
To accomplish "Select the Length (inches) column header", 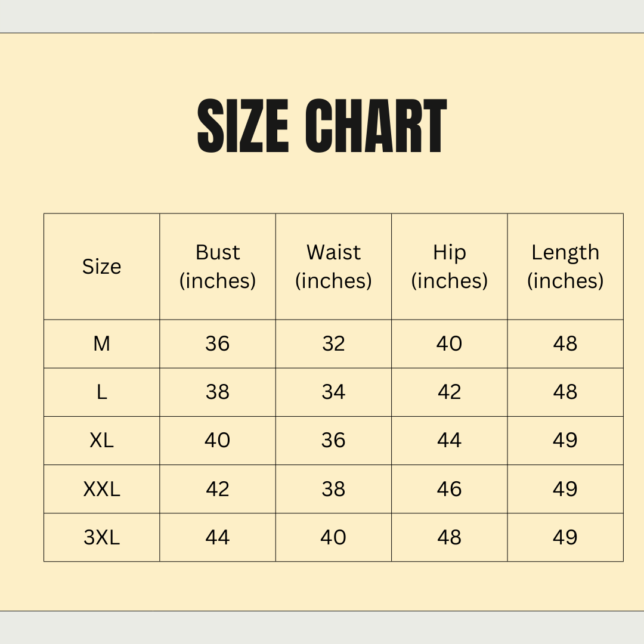I will 565,267.
